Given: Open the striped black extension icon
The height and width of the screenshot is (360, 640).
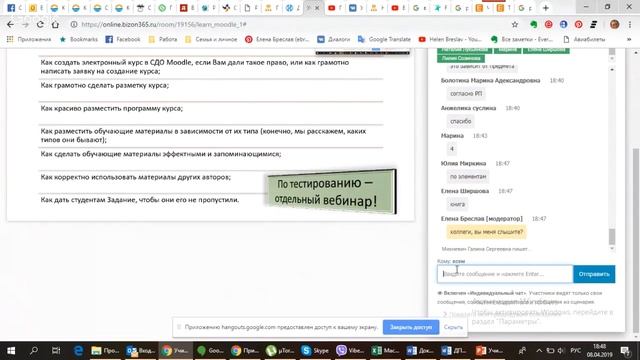Looking at the screenshot, I should (593, 24).
